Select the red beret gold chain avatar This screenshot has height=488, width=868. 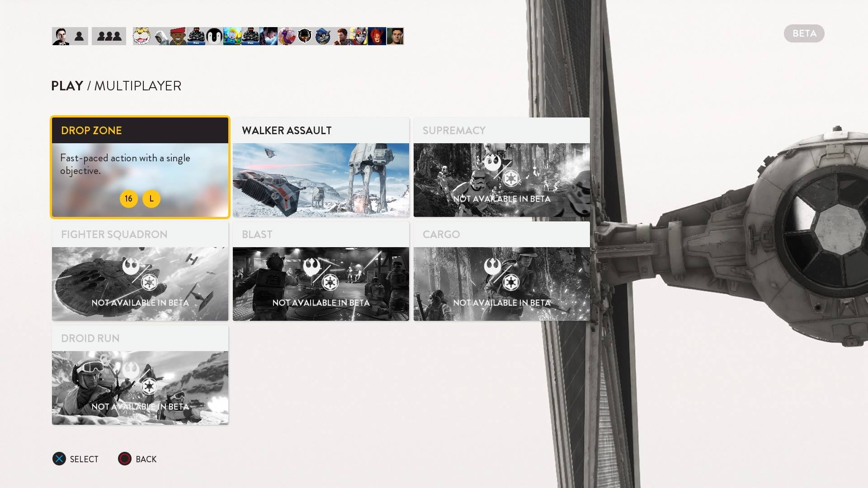pos(178,36)
